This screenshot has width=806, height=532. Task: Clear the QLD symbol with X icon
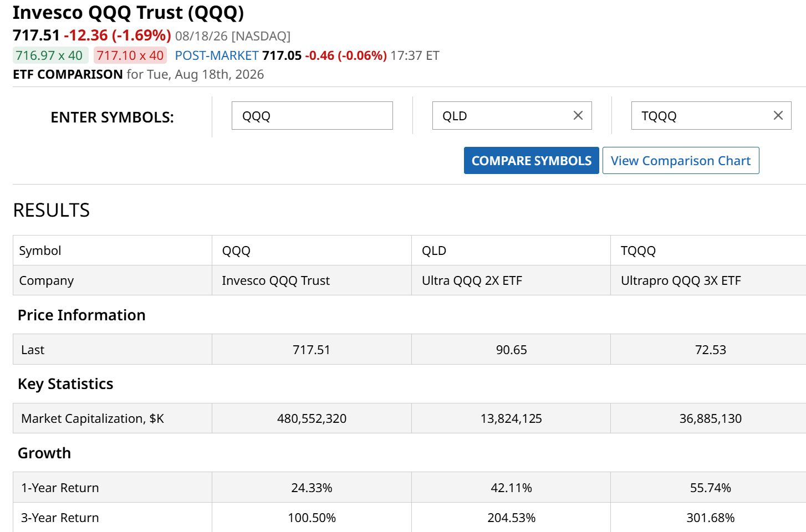578,115
